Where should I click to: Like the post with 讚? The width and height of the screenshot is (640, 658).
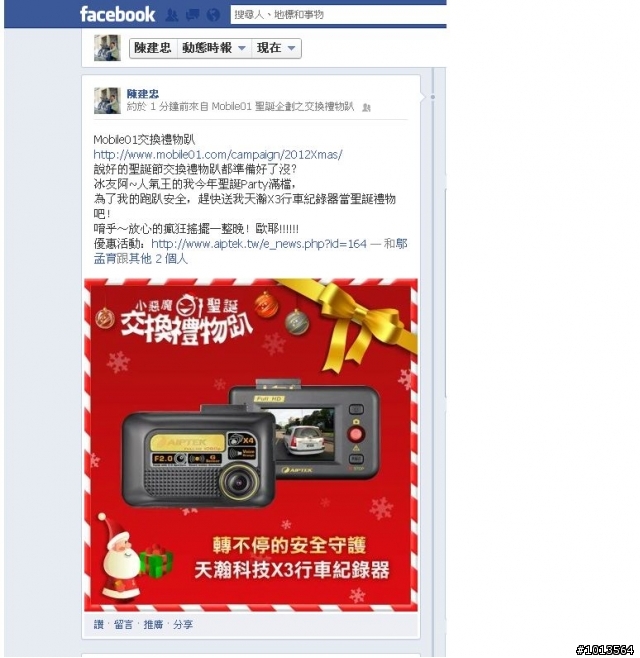coord(99,624)
